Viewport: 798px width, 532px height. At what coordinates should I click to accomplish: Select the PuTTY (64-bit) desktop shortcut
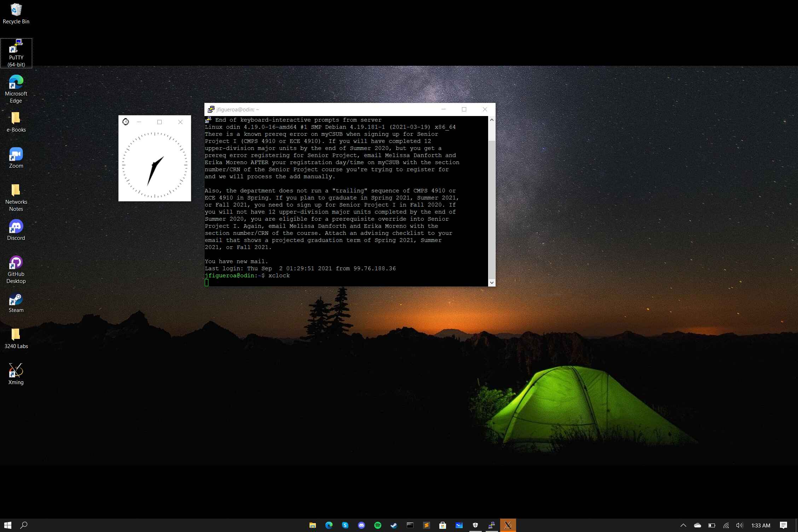tap(16, 53)
